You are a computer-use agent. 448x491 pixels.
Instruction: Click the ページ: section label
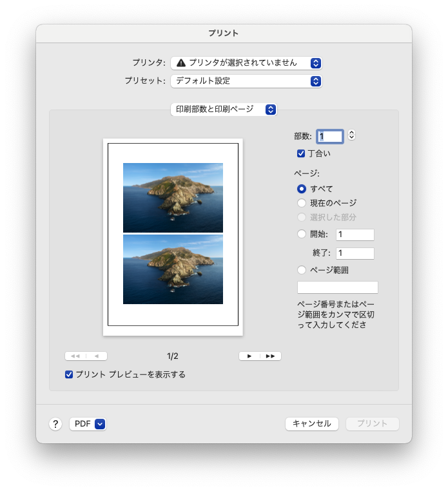(x=307, y=173)
